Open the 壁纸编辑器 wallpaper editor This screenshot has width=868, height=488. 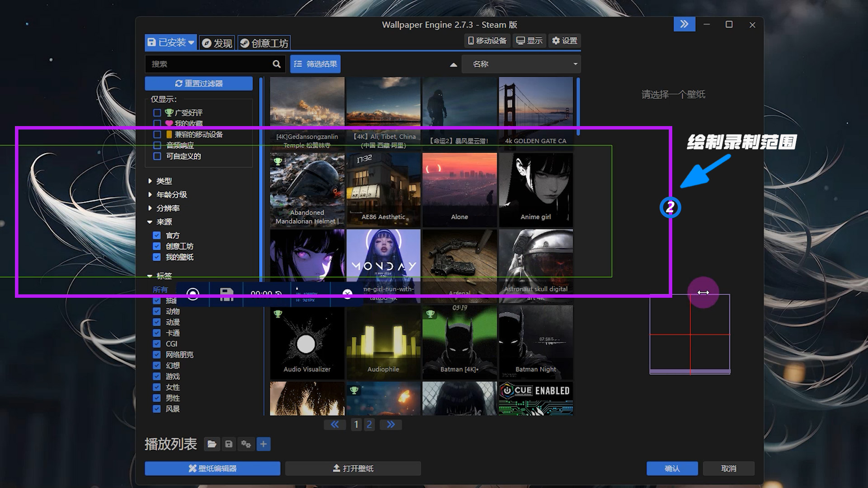click(212, 469)
